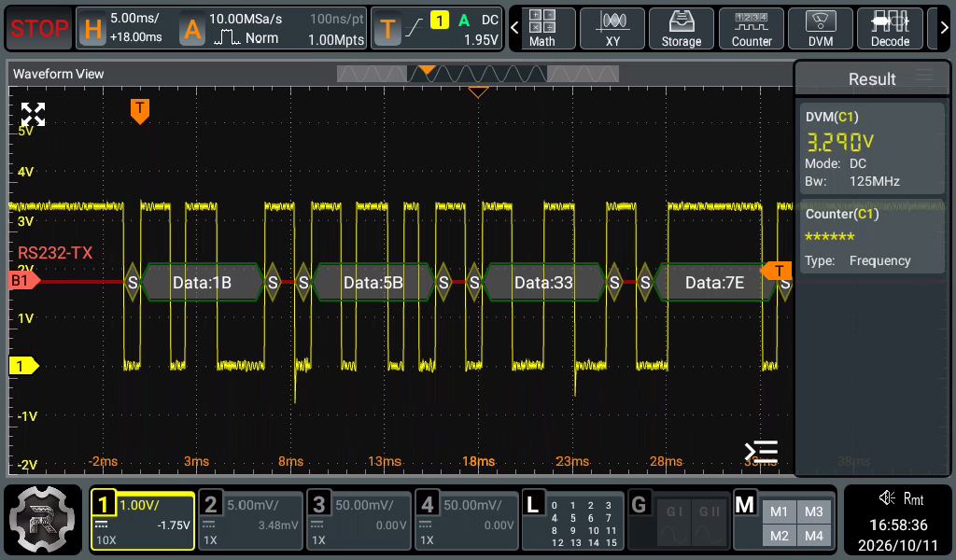Select math channel M4
Screen dimensions: 956x560
[x=813, y=536]
